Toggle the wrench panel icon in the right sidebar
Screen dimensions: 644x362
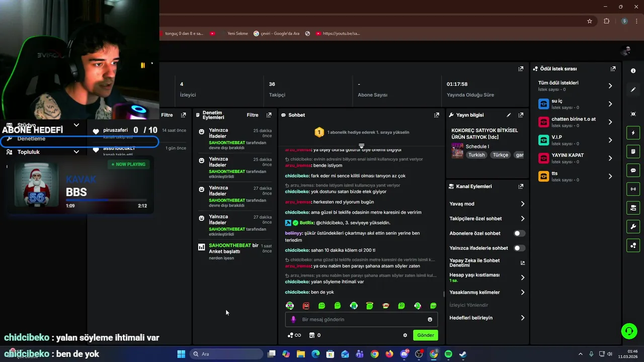(633, 227)
